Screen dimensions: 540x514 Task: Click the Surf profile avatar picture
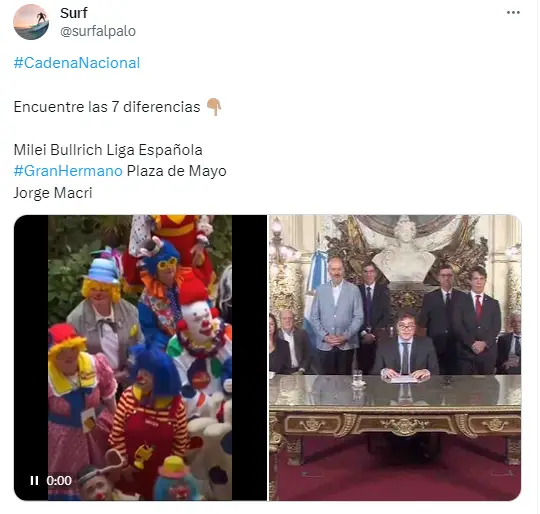click(x=31, y=22)
